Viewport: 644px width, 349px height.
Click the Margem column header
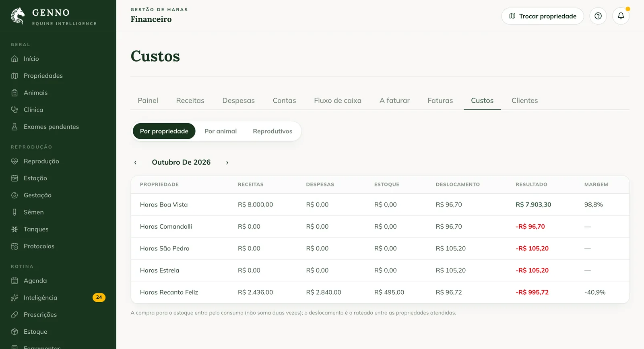[596, 184]
